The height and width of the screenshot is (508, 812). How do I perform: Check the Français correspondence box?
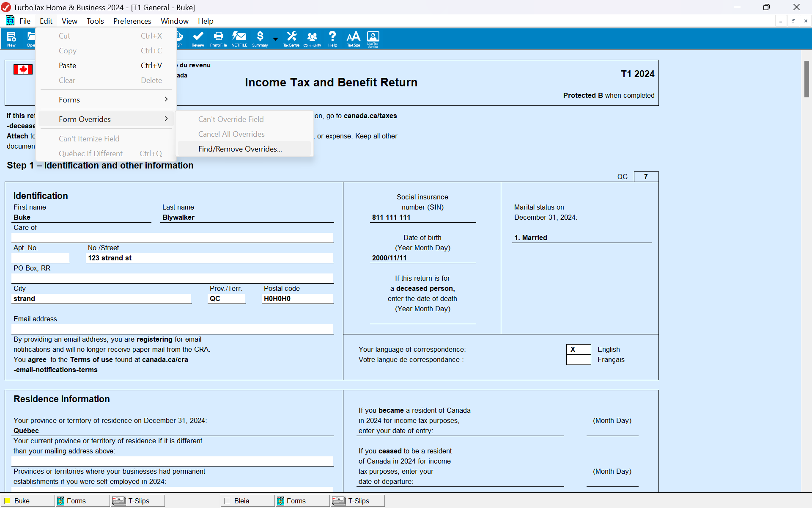(578, 360)
